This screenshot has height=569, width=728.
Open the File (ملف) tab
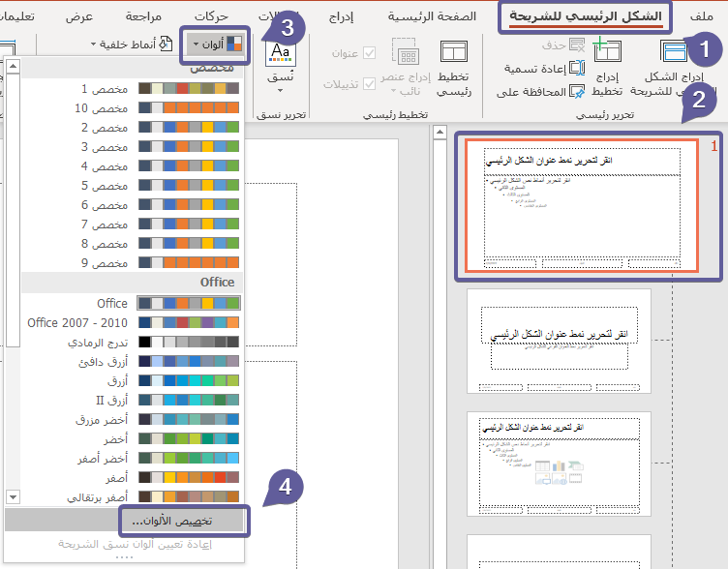[701, 16]
